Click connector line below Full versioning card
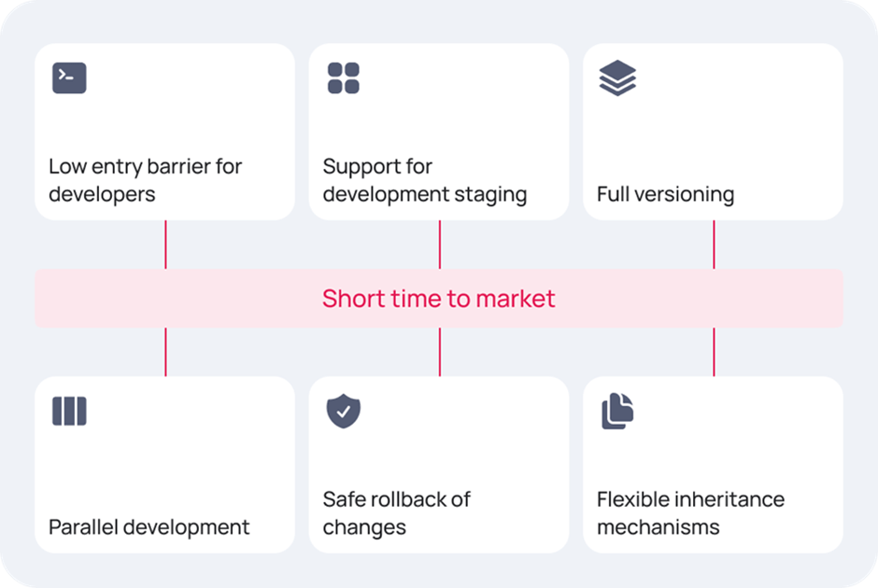 [x=714, y=245]
